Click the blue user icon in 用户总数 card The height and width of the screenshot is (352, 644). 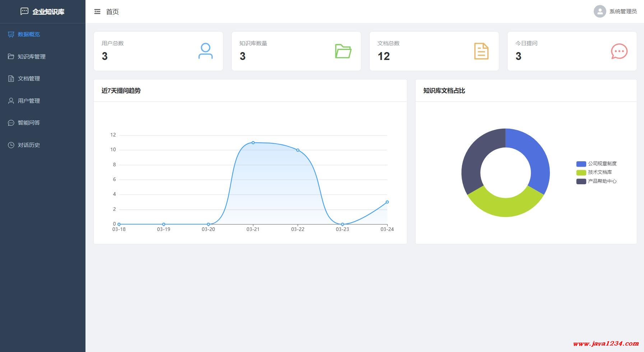pyautogui.click(x=205, y=51)
